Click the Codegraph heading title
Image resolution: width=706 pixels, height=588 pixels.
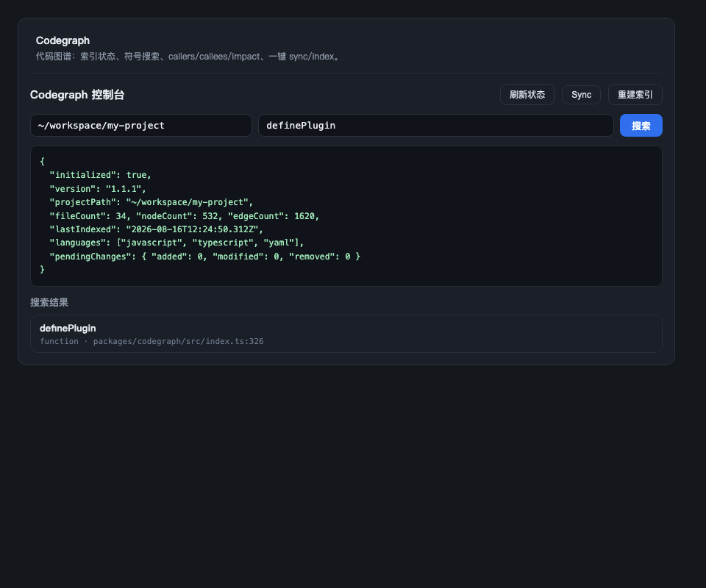click(x=63, y=40)
